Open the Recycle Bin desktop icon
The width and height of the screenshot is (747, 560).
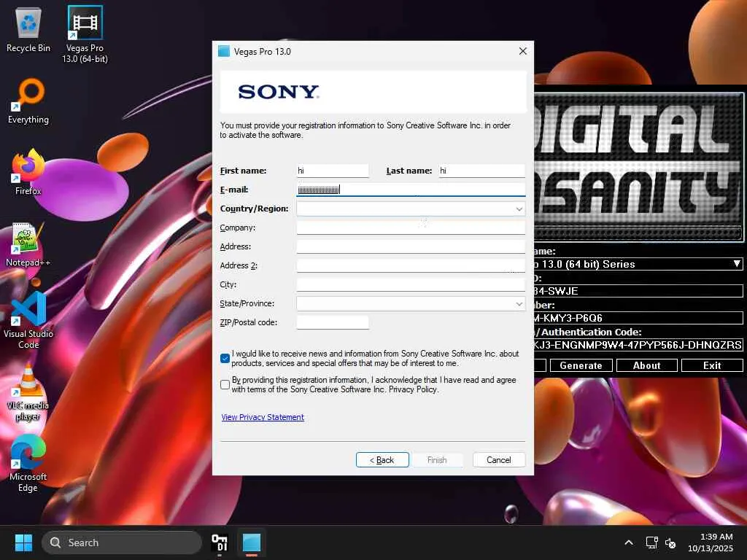pyautogui.click(x=28, y=29)
